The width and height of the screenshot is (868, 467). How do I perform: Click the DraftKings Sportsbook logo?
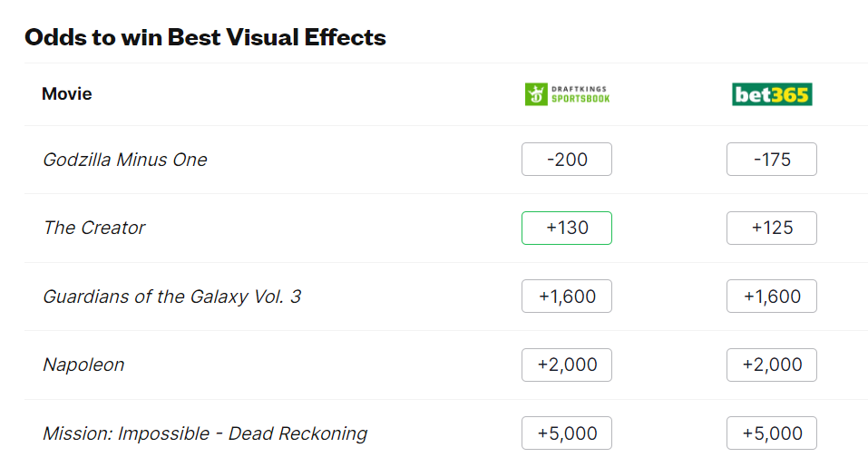coord(567,93)
